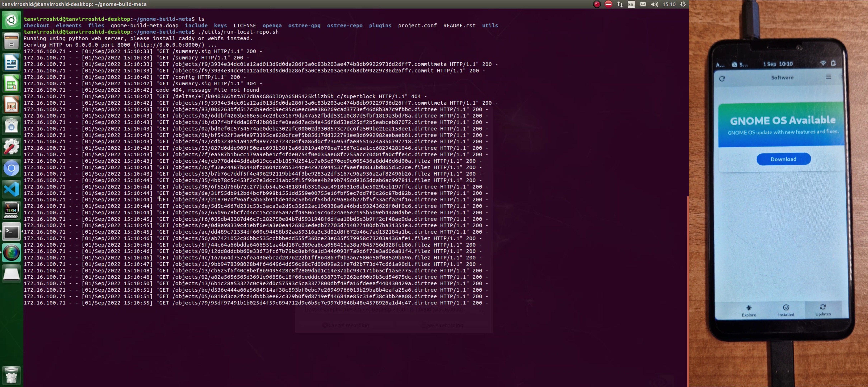
Task: Click the red recording indicator in top panel
Action: (x=597, y=4)
